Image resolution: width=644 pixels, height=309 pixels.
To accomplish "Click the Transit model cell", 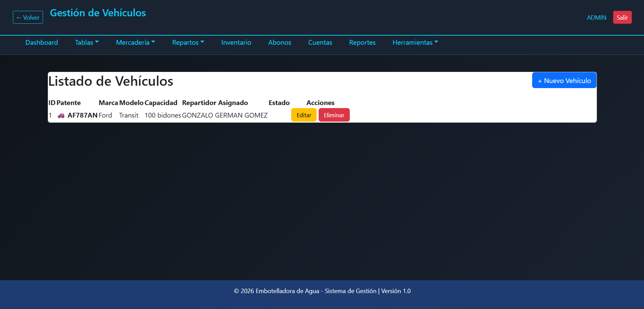I will (x=129, y=115).
